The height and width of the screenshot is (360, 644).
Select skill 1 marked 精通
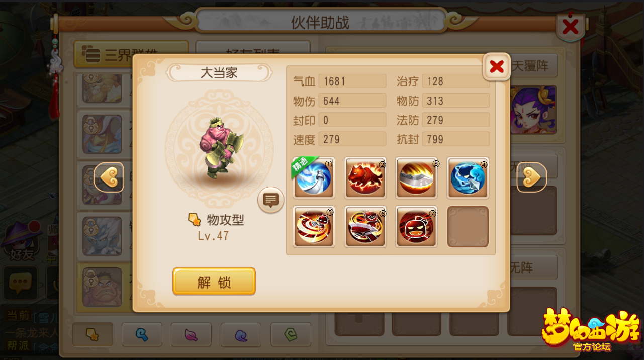pyautogui.click(x=314, y=177)
